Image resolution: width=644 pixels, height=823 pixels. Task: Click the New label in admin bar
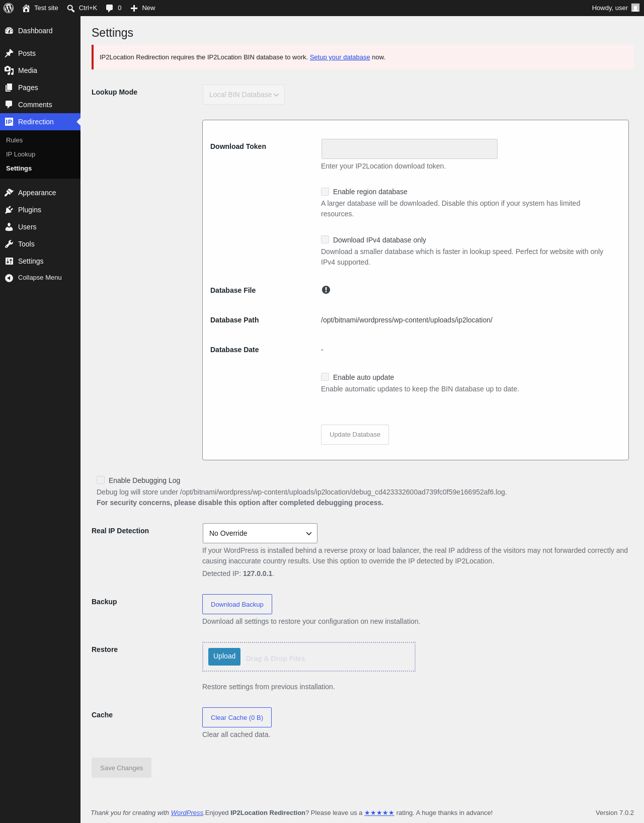148,8
